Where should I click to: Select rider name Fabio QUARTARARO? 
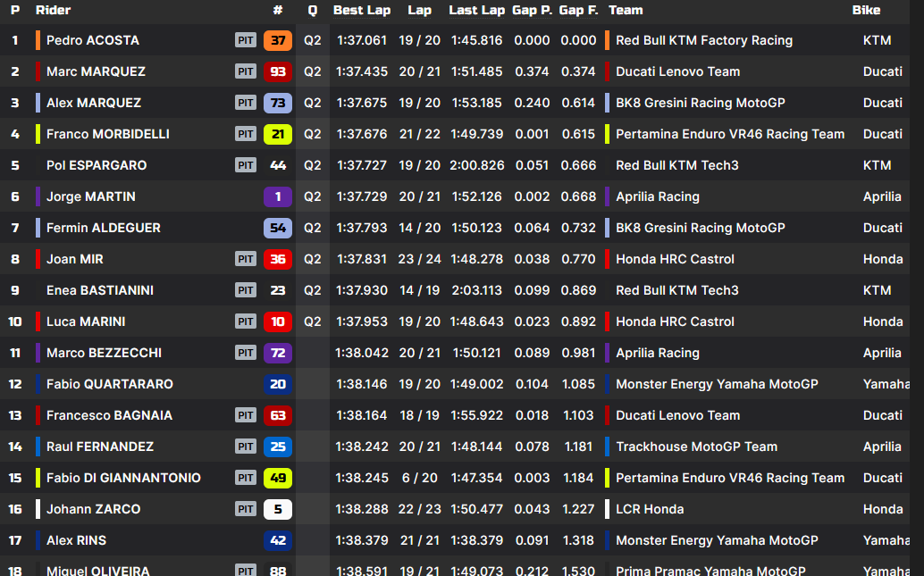(110, 383)
